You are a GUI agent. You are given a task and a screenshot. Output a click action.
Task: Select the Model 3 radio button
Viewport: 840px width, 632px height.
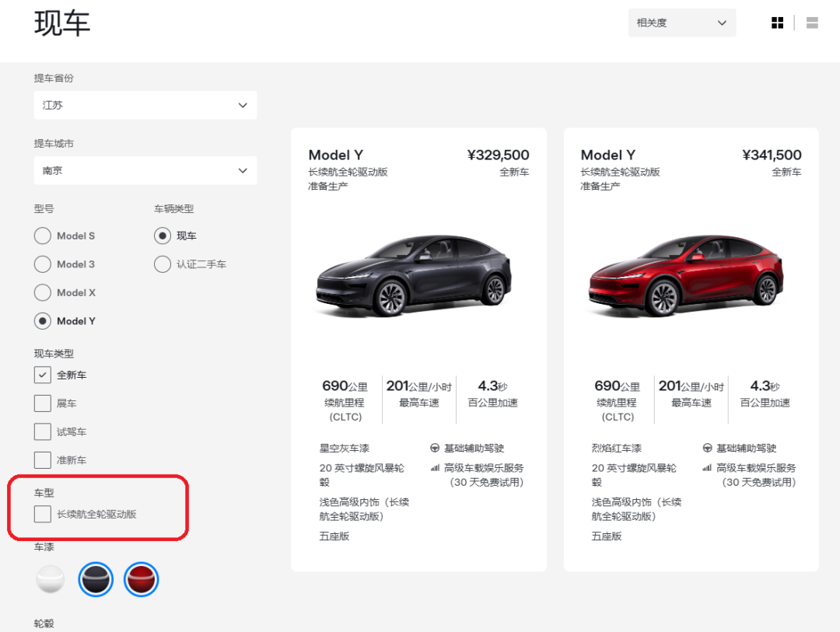[x=42, y=264]
